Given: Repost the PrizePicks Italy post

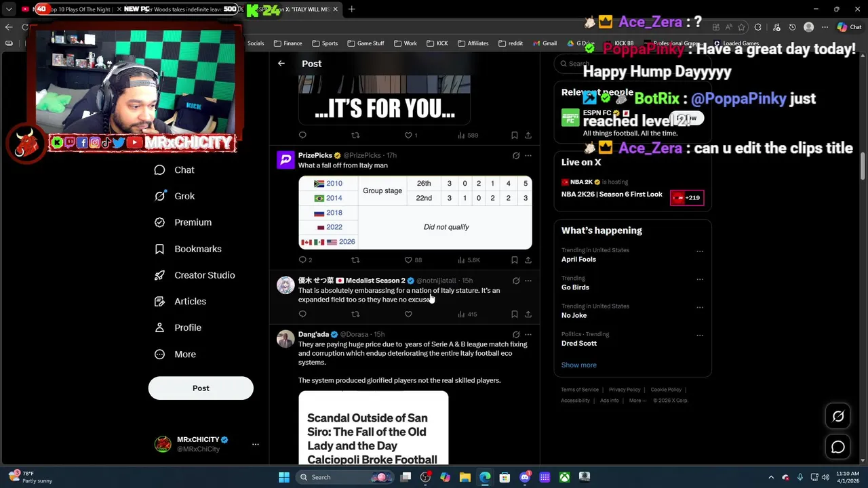Looking at the screenshot, I should (355, 260).
